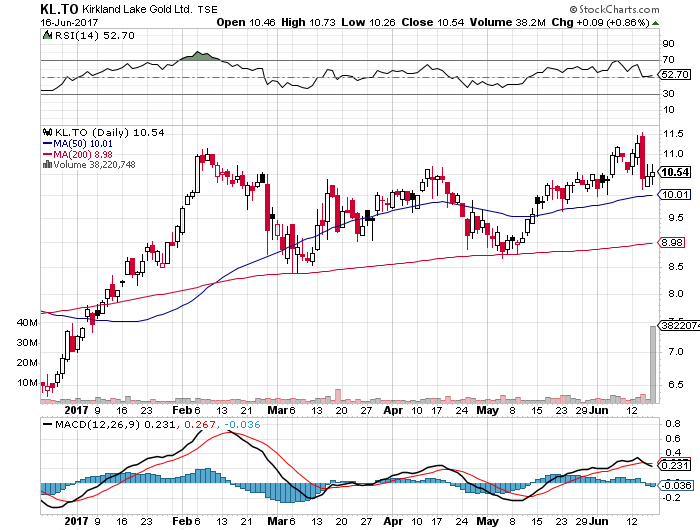The height and width of the screenshot is (530, 700).
Task: Click the 29Jun label on the price chart date axis
Action: point(592,410)
